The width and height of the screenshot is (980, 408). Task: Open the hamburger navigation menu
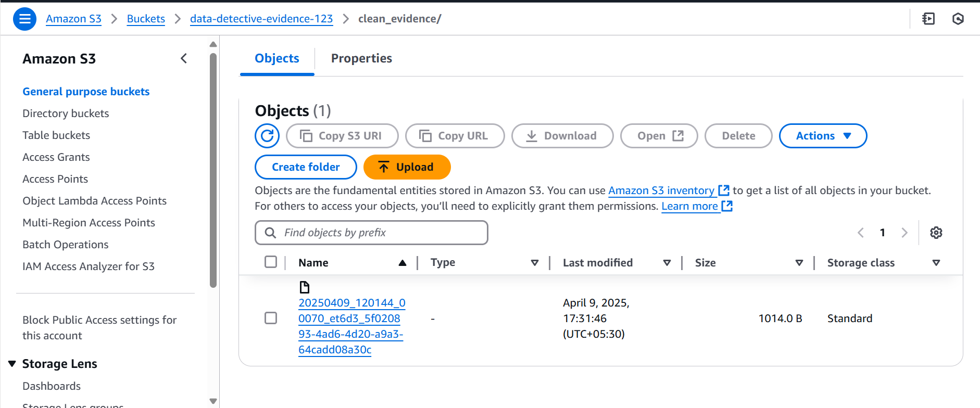[24, 19]
